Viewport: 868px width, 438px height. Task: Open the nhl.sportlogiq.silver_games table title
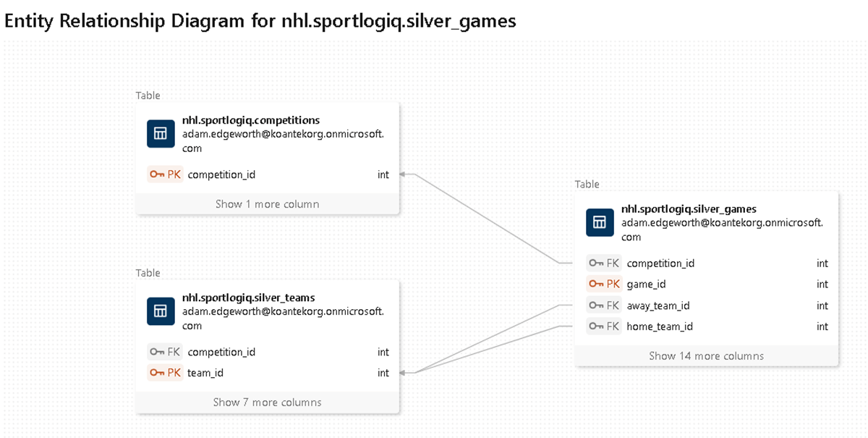(x=689, y=209)
